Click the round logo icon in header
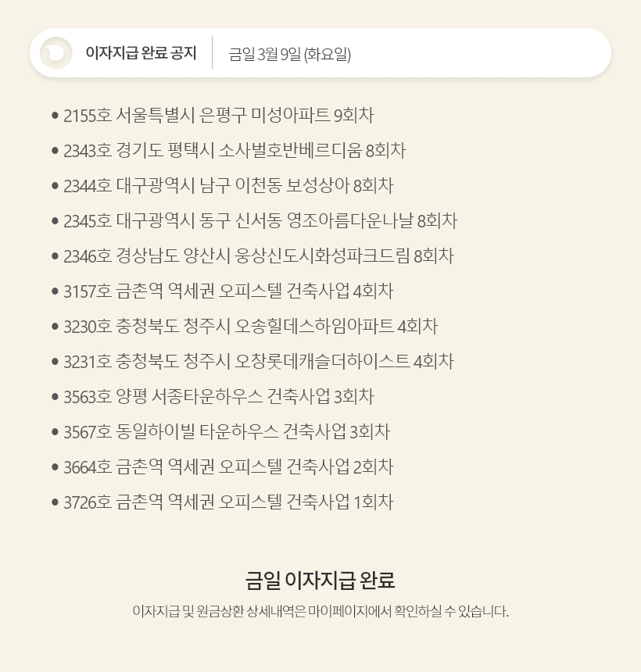Image resolution: width=641 pixels, height=672 pixels. tap(56, 53)
